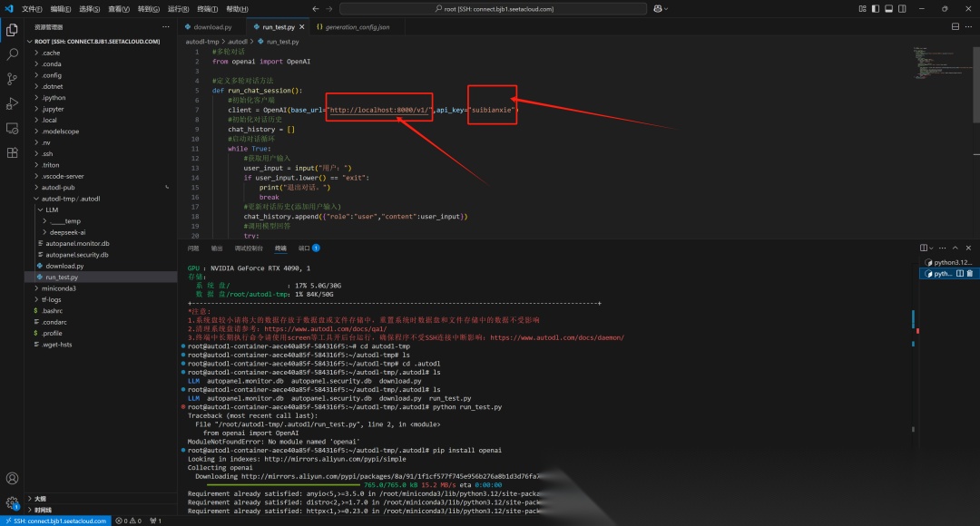Open the Source Control view
This screenshot has width=980, height=526.
click(x=12, y=79)
